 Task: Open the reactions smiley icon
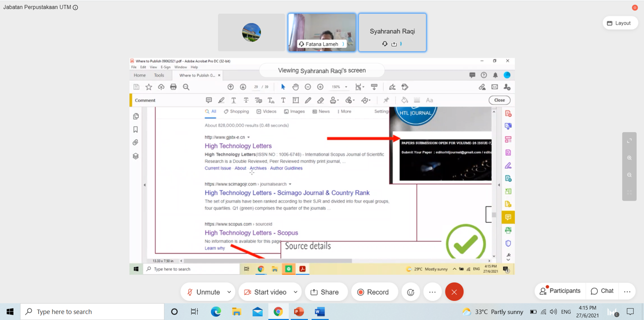click(x=411, y=292)
